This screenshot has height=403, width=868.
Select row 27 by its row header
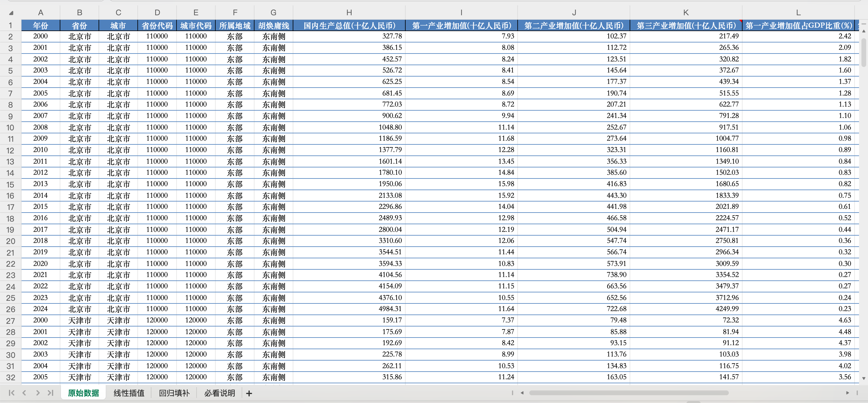click(x=10, y=321)
